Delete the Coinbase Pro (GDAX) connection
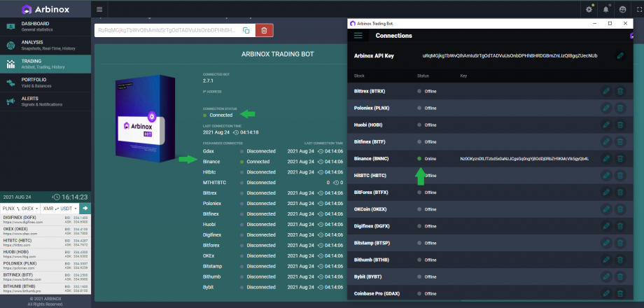 tap(620, 293)
